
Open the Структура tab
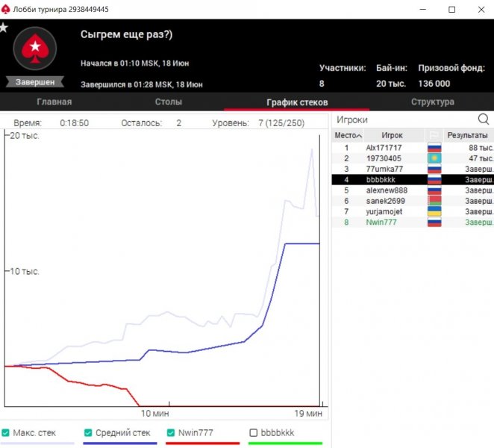click(x=432, y=102)
